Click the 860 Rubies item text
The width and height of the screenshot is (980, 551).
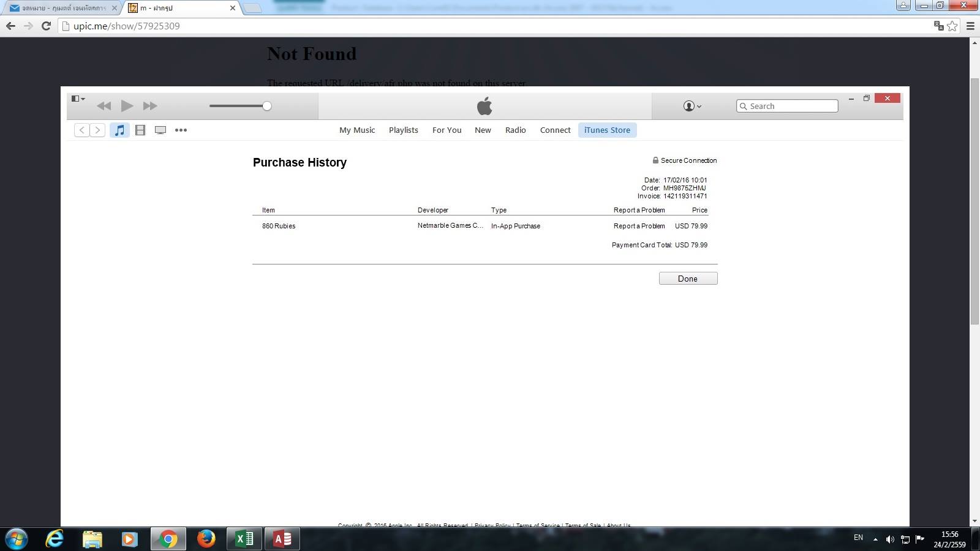click(x=279, y=226)
